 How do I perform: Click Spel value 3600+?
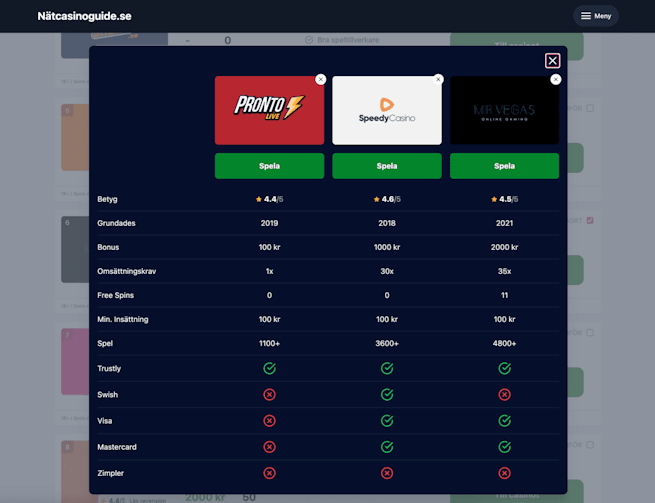[387, 343]
